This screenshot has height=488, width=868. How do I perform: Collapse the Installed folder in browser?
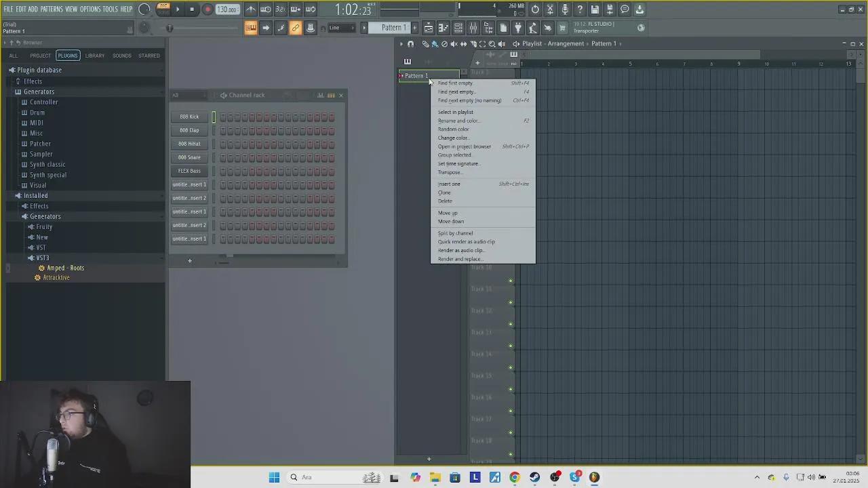35,195
